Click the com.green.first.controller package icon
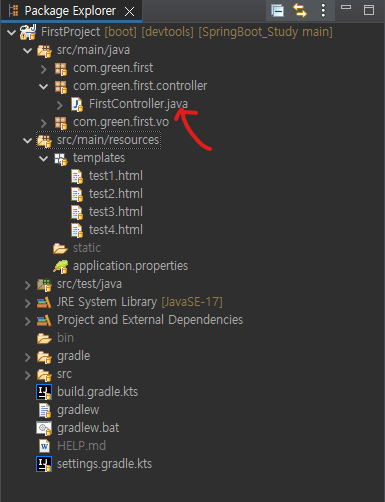385x502 pixels. point(61,87)
